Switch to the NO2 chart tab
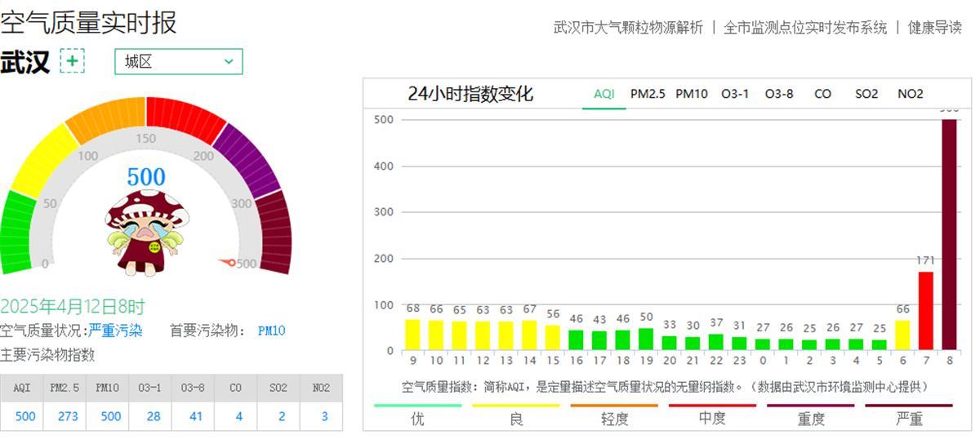Image resolution: width=980 pixels, height=444 pixels. pyautogui.click(x=911, y=94)
